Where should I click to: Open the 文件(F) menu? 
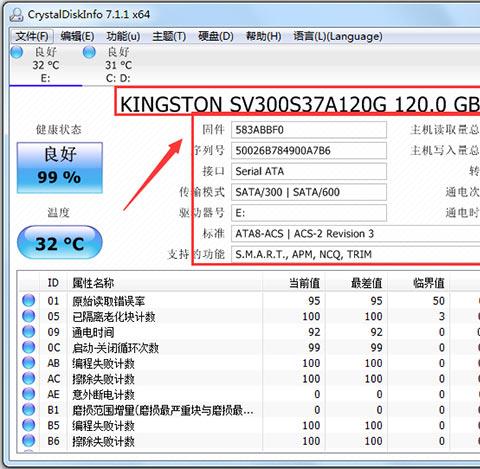pos(32,36)
